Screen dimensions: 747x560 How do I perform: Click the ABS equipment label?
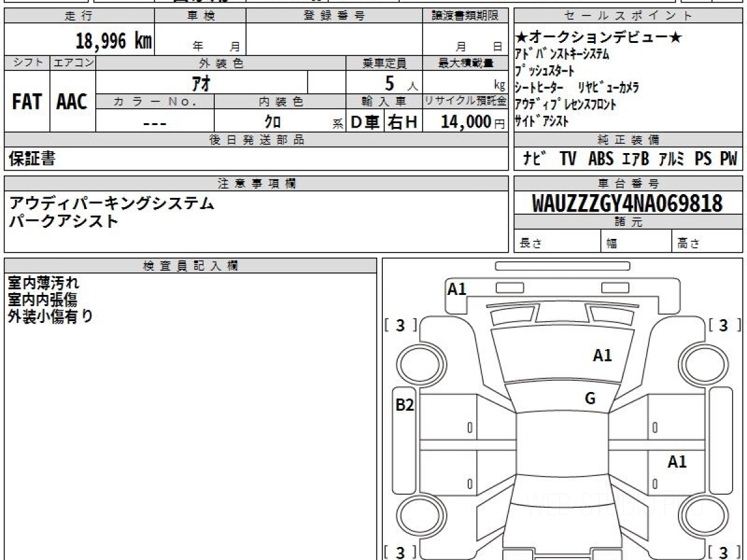click(x=601, y=159)
